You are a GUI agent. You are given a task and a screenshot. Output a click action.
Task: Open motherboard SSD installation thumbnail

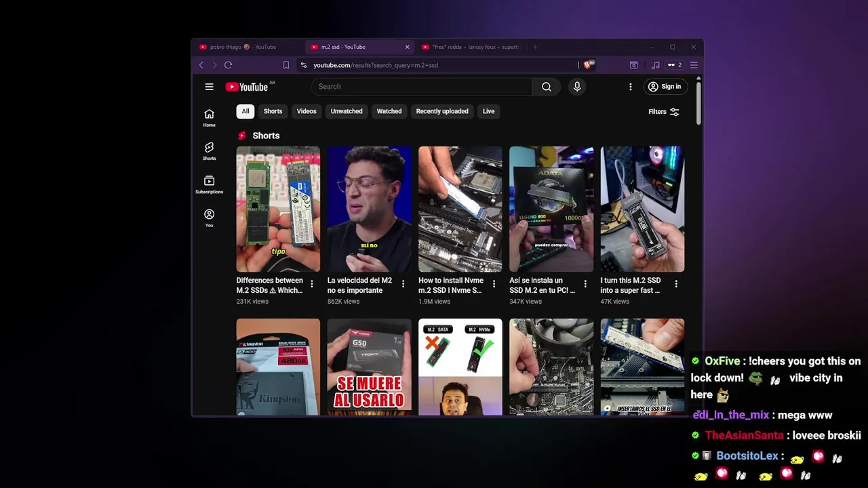coord(460,209)
